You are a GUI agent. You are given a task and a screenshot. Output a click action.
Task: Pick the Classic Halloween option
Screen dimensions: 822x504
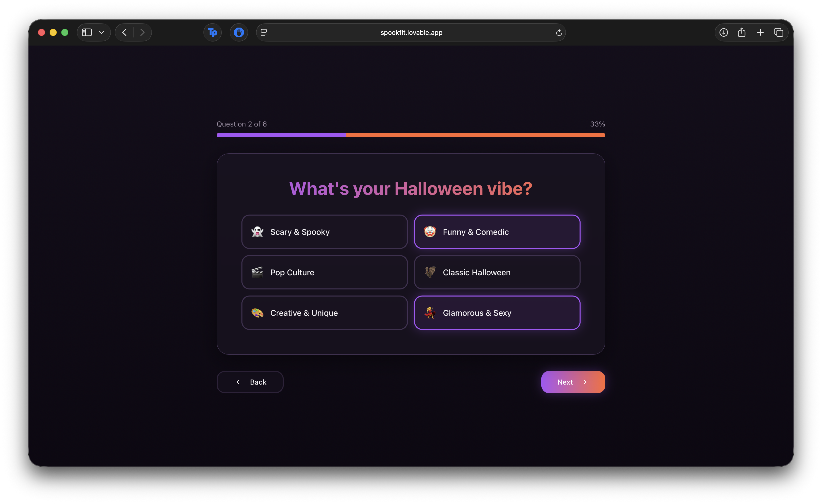(497, 272)
